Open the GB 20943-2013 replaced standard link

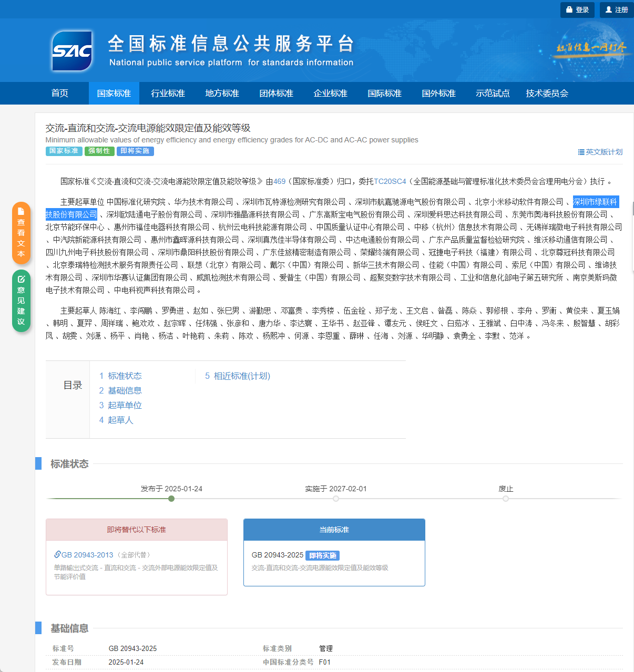coord(87,555)
